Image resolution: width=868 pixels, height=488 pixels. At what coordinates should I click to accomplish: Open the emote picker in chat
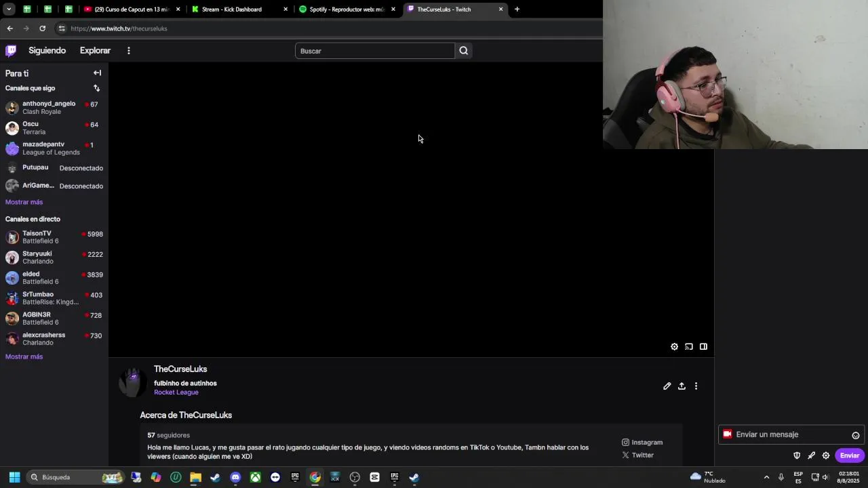click(x=855, y=435)
